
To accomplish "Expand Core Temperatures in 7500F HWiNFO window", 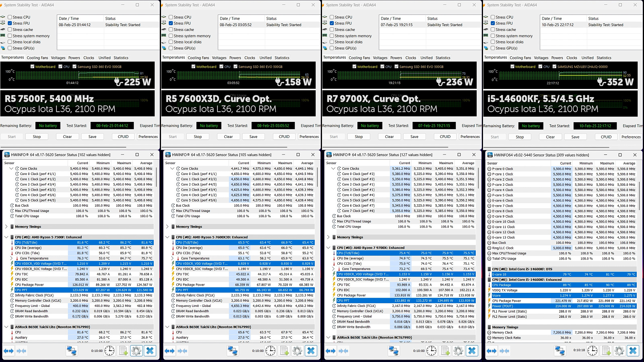I will click(12, 258).
